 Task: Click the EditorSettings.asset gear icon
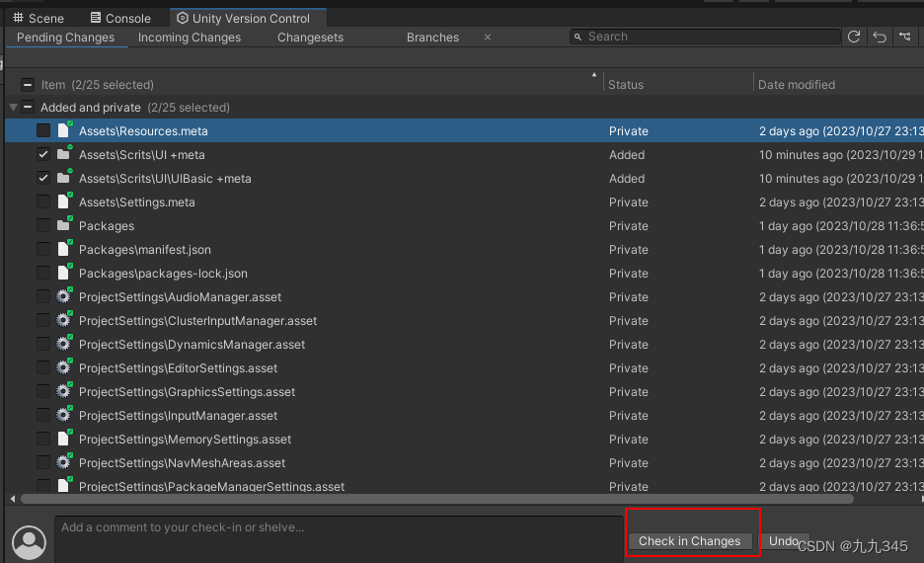(x=63, y=367)
